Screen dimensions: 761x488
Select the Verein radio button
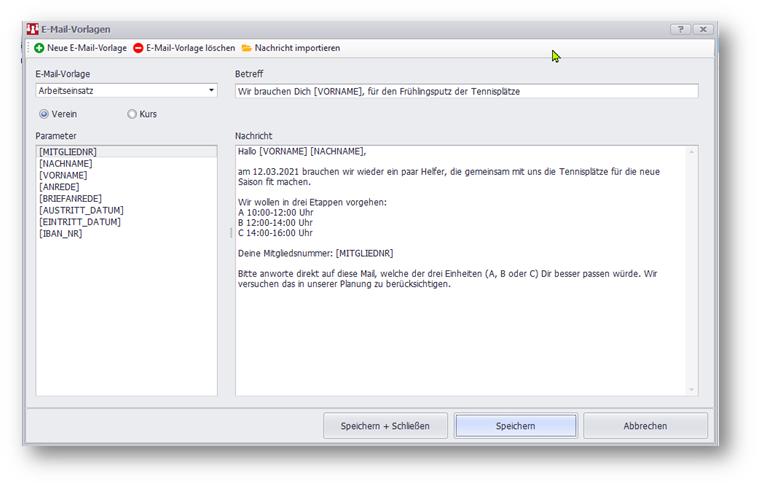click(43, 114)
